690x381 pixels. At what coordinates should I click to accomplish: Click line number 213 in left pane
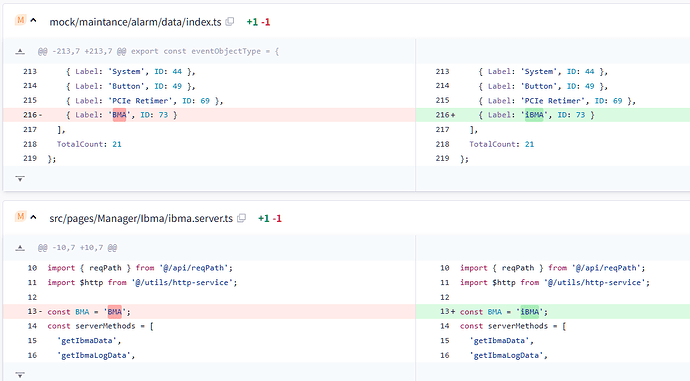click(x=30, y=71)
